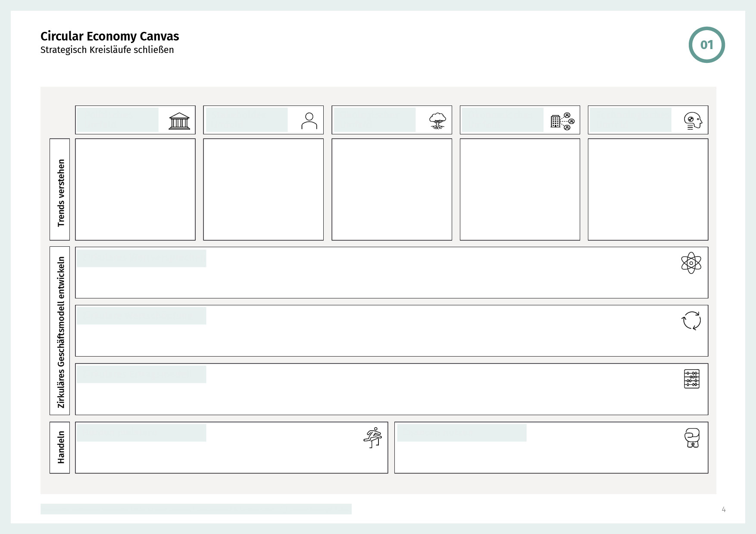Click the '01' circle badge
The height and width of the screenshot is (534, 756).
pyautogui.click(x=706, y=45)
